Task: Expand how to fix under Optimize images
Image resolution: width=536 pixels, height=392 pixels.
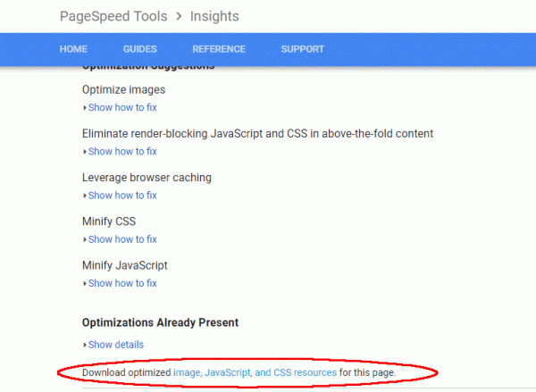Action: [x=121, y=107]
